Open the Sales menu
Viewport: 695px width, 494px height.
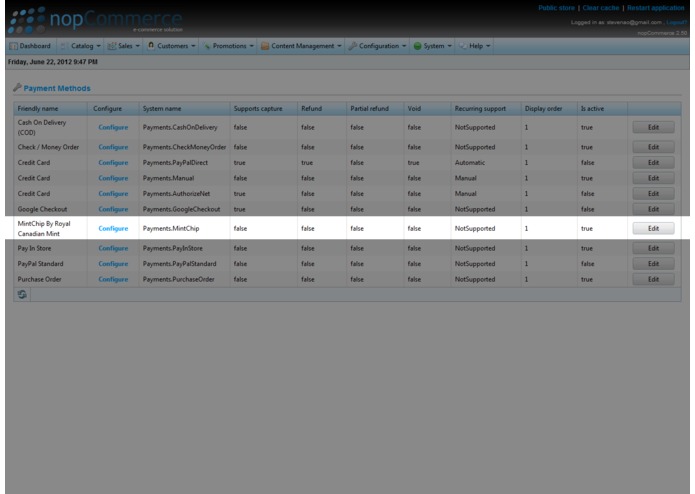125,46
